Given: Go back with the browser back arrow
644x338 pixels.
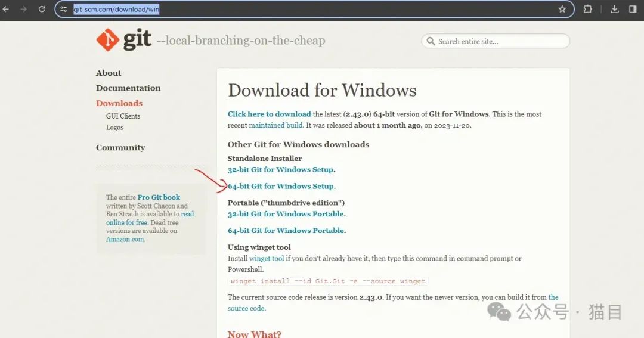Looking at the screenshot, I should (6, 9).
